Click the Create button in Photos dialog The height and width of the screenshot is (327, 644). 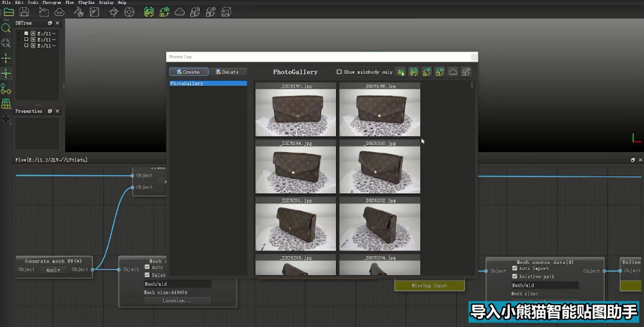pyautogui.click(x=189, y=72)
